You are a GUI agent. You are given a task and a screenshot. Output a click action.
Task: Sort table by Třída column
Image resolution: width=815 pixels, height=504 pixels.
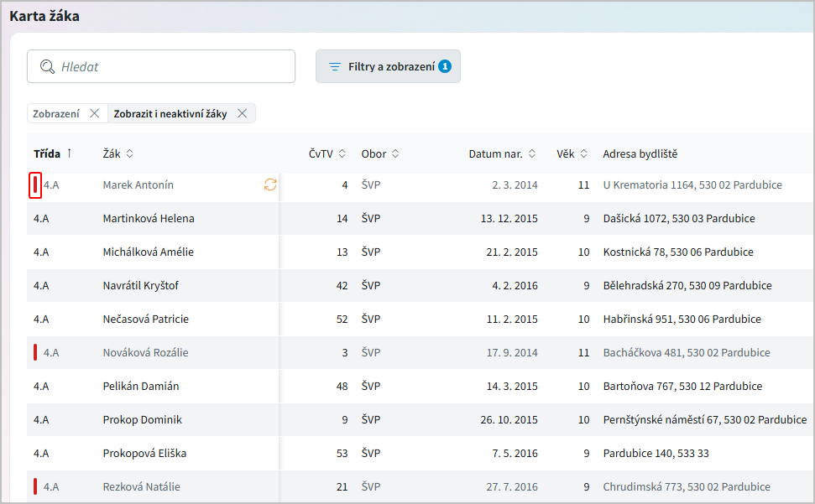47,153
